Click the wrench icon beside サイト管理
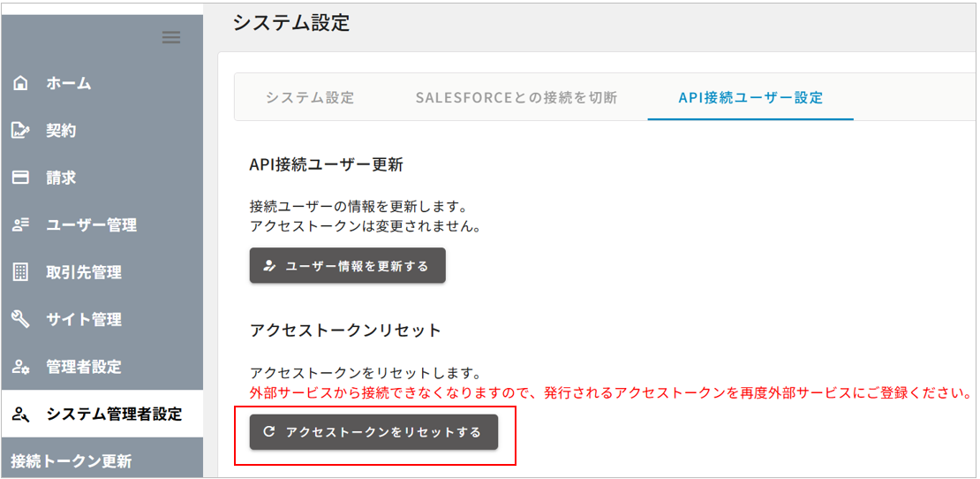This screenshot has width=980, height=479. (x=21, y=319)
